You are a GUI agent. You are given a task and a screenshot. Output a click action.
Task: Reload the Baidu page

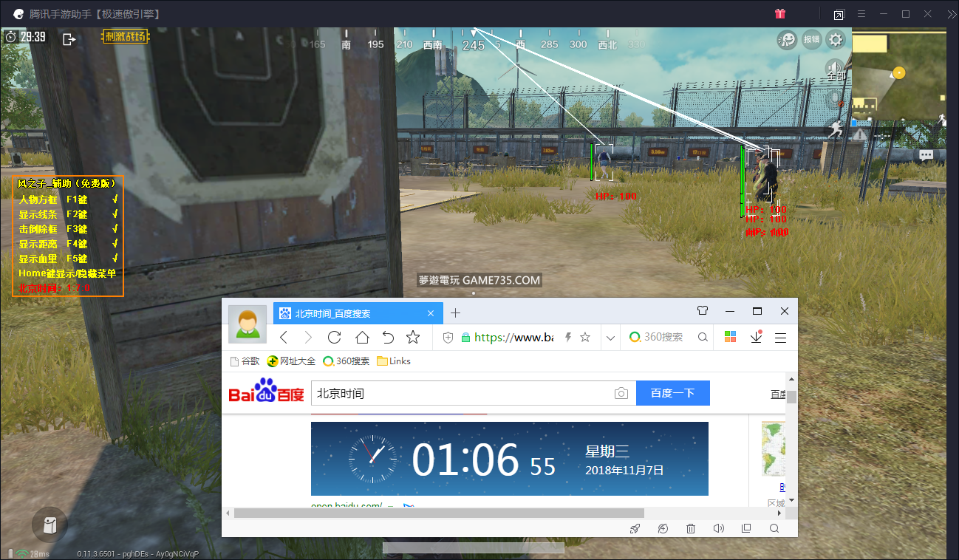(x=334, y=338)
